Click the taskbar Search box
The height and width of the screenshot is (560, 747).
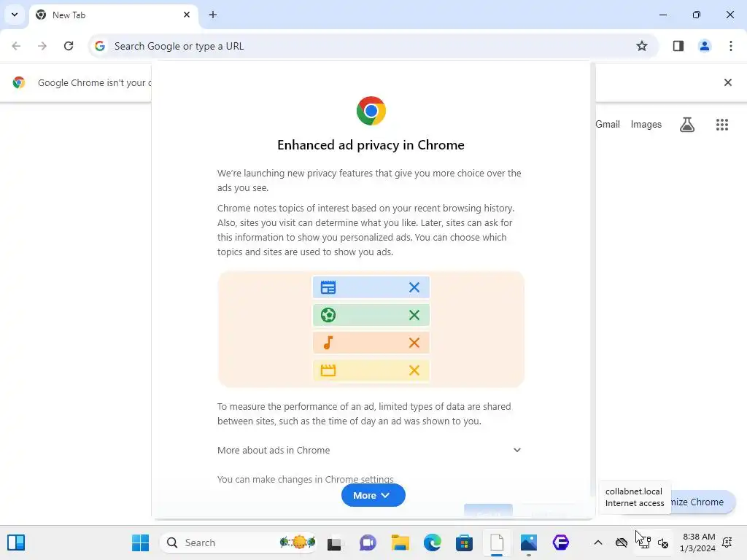tap(239, 542)
